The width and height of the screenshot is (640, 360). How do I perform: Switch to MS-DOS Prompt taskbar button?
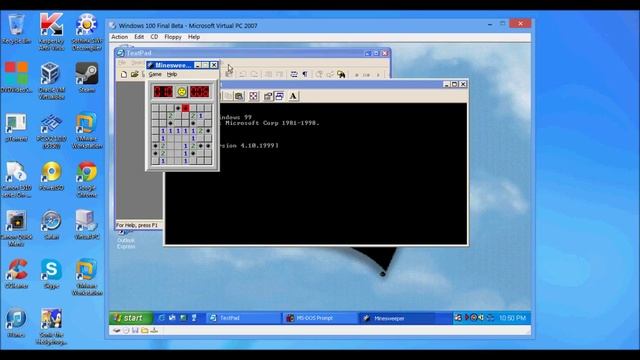pos(320,318)
